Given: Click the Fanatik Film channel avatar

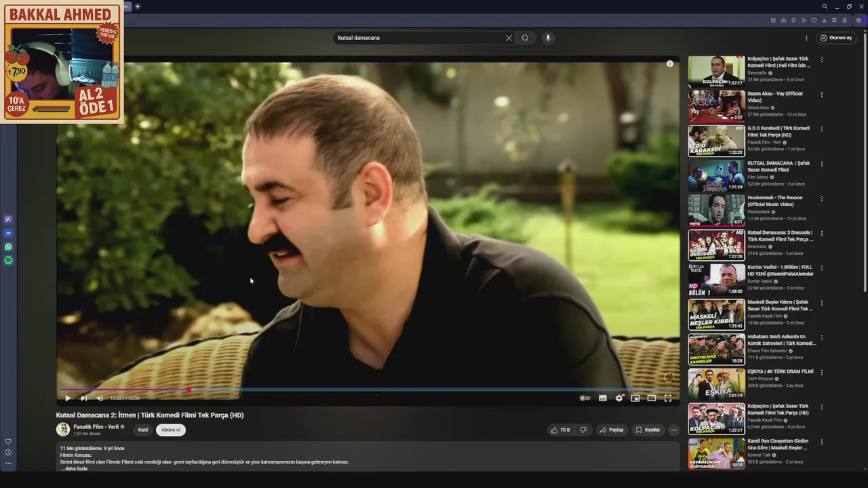Looking at the screenshot, I should coord(62,429).
